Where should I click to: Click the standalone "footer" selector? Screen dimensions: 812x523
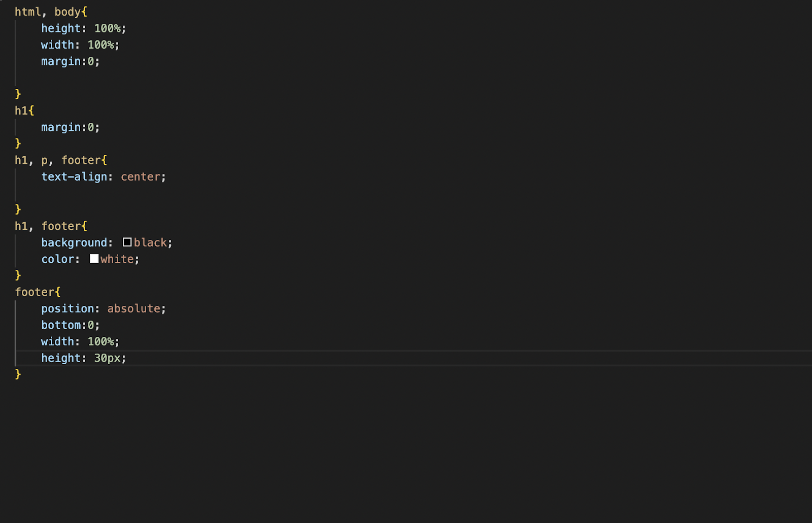35,292
